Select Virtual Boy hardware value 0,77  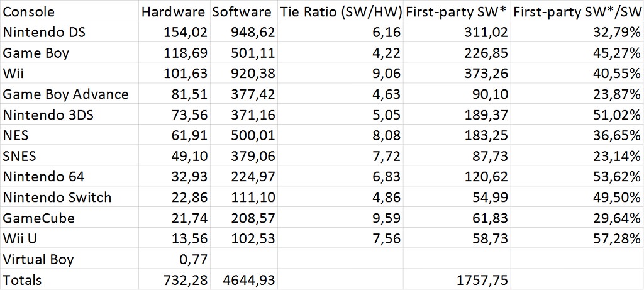174,259
